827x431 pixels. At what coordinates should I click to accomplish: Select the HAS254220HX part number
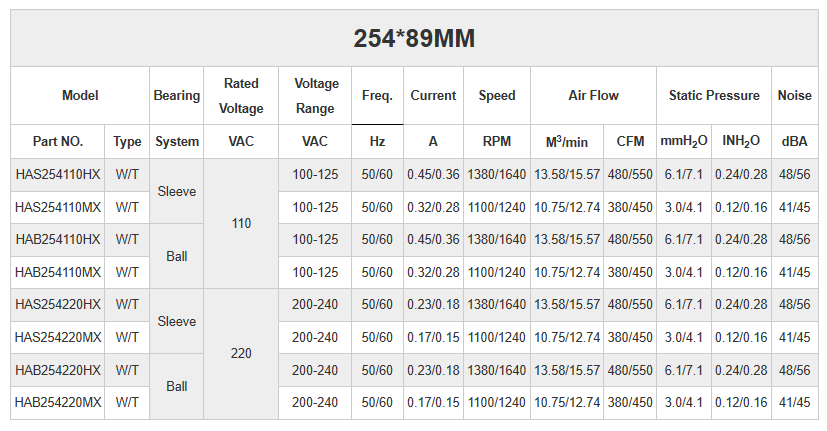[x=58, y=304]
